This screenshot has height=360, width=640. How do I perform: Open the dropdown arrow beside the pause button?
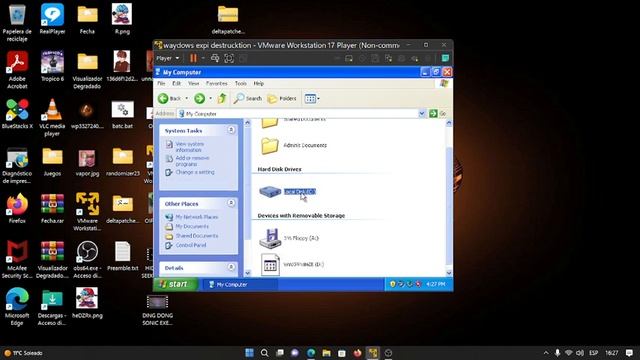tap(203, 58)
